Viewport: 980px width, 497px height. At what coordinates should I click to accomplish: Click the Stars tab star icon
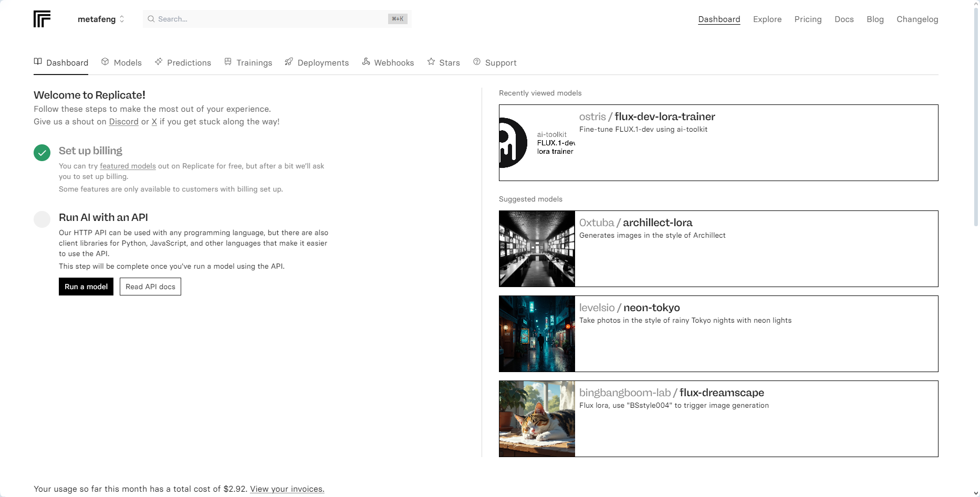point(431,62)
